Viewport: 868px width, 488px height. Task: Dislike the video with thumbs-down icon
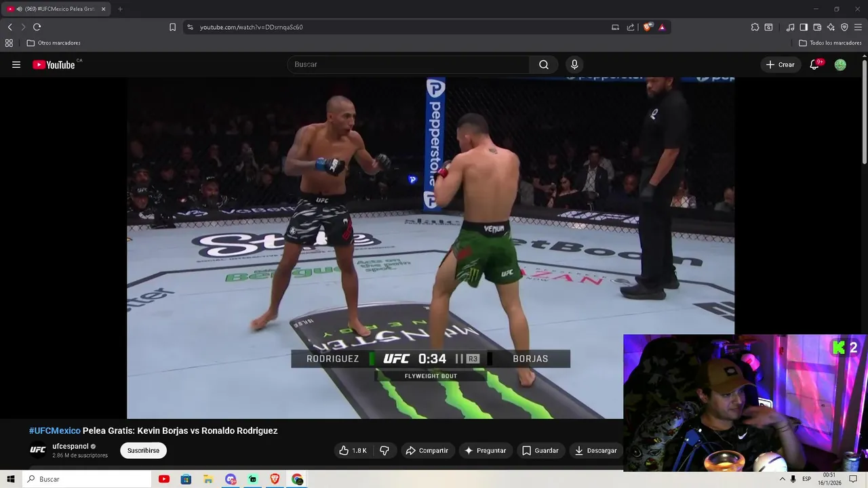click(x=384, y=451)
